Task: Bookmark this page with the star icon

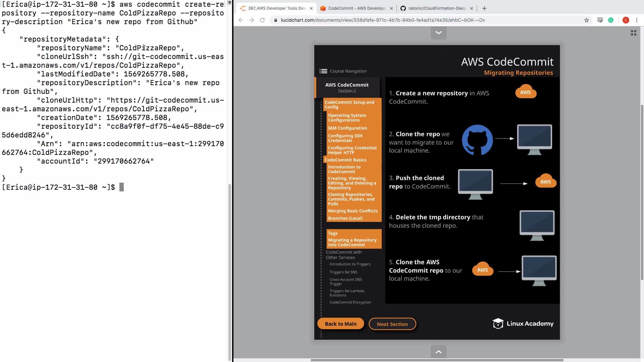Action: point(586,20)
